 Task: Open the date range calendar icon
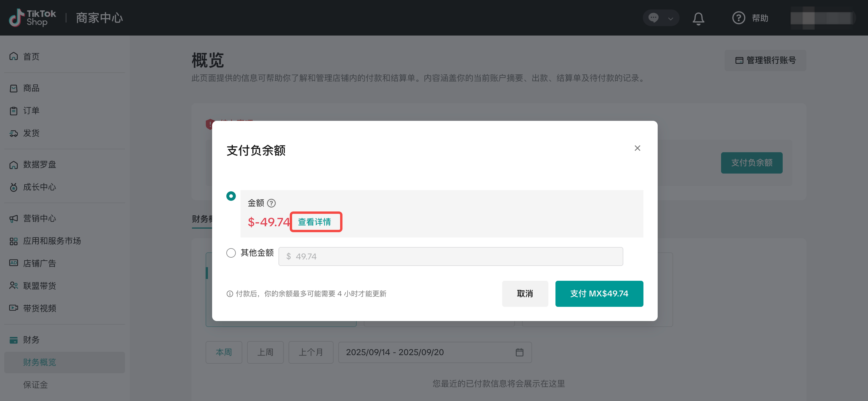519,352
